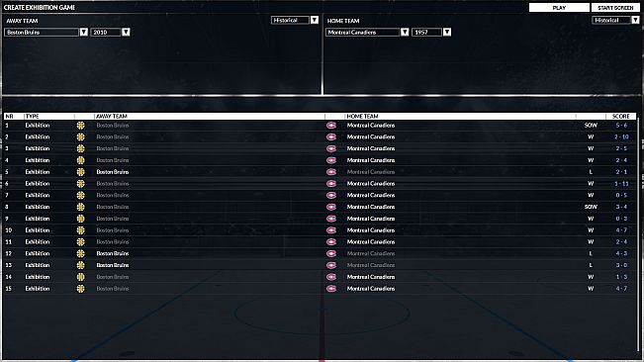This screenshot has width=644, height=362.
Task: Select Montreal Canadiens name in game 10 row
Action: coord(370,230)
